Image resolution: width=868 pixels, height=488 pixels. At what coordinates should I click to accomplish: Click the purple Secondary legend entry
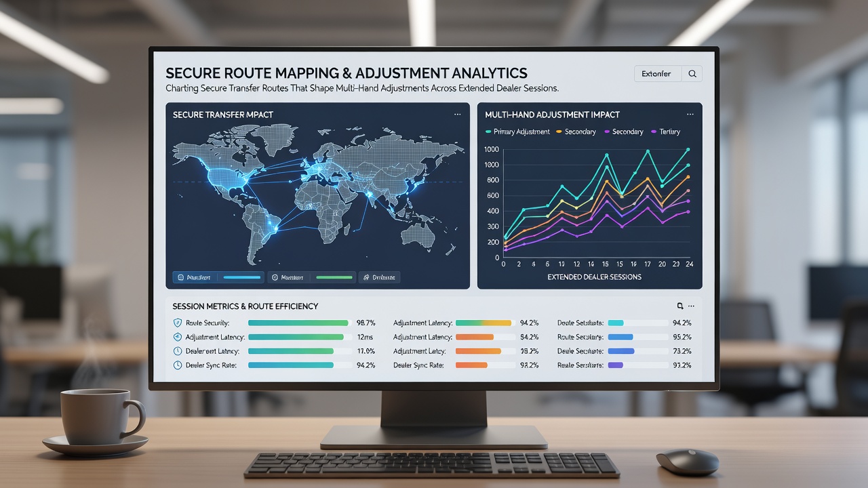623,131
